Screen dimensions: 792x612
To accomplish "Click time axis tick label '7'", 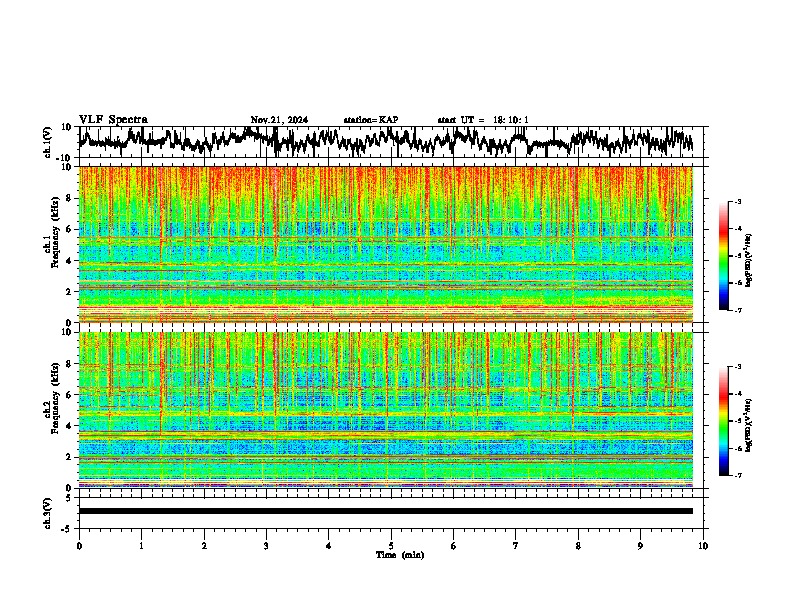I will point(516,546).
